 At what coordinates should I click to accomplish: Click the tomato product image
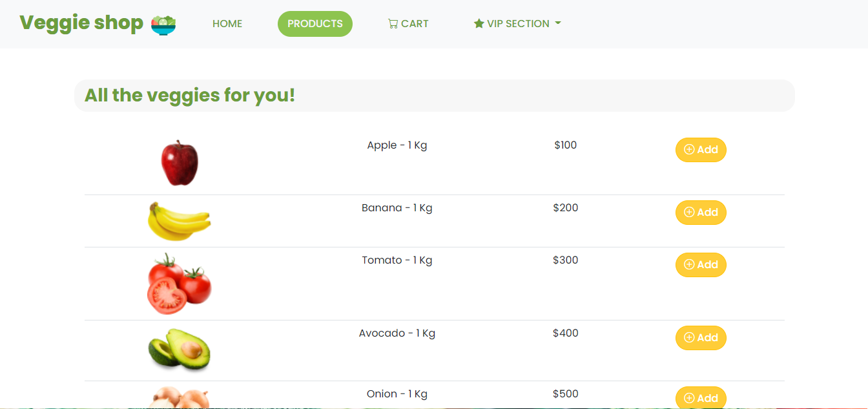tap(180, 284)
